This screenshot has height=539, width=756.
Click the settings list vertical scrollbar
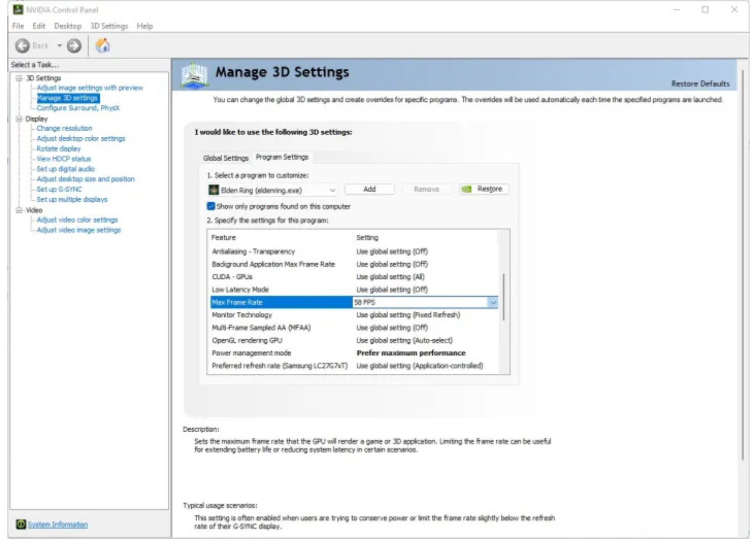pyautogui.click(x=504, y=297)
